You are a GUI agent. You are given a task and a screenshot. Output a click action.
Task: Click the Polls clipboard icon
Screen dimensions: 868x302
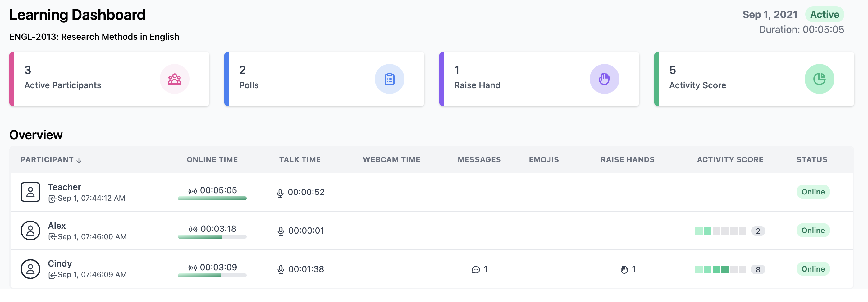pyautogui.click(x=390, y=79)
